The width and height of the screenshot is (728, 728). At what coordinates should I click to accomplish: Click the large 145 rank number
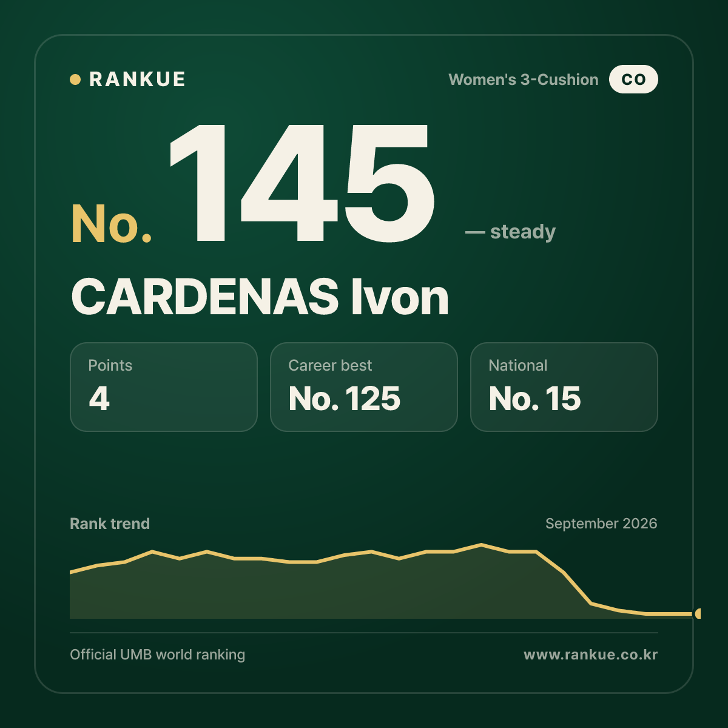[302, 183]
